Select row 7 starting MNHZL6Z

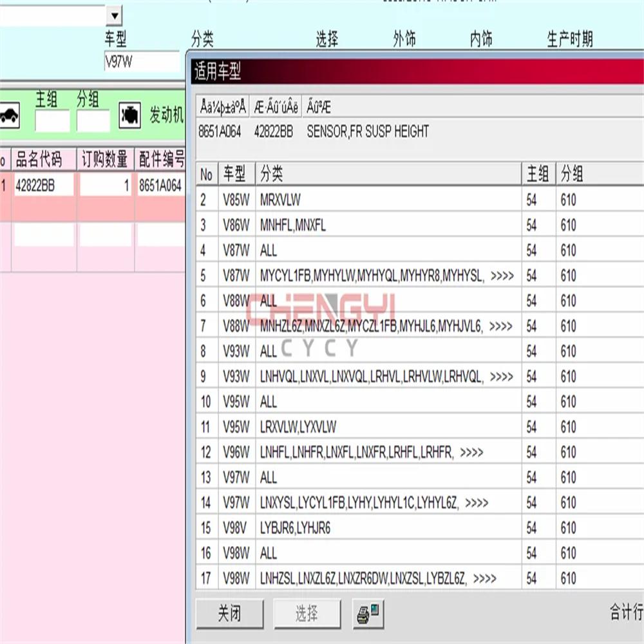pos(420,326)
